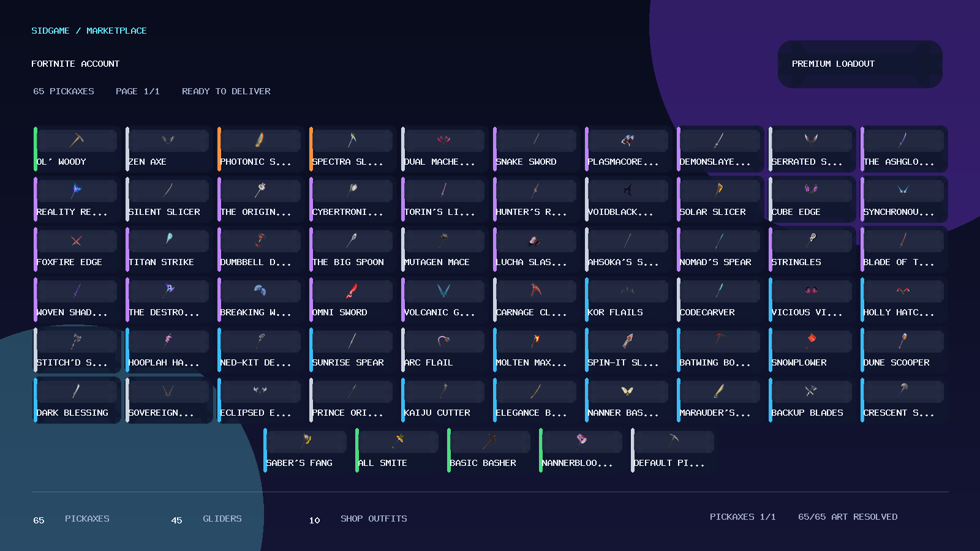Click the Stringles label
The width and height of the screenshot is (980, 551).
point(796,262)
